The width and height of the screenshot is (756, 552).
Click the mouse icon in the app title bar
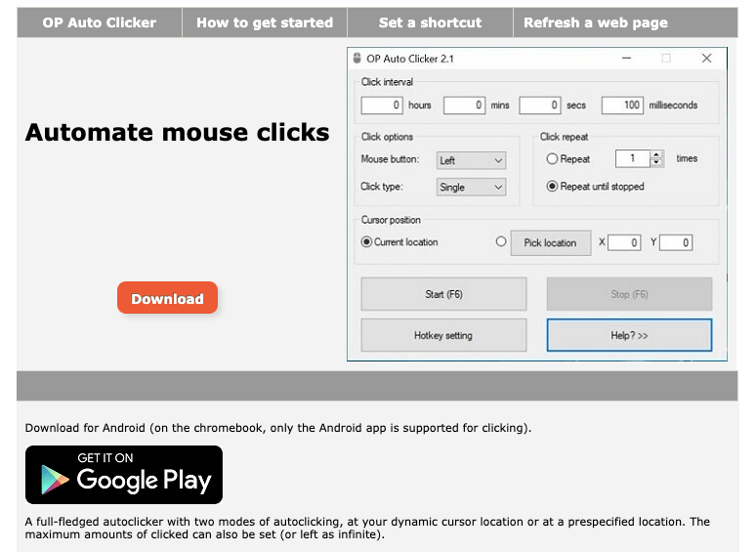tap(357, 59)
